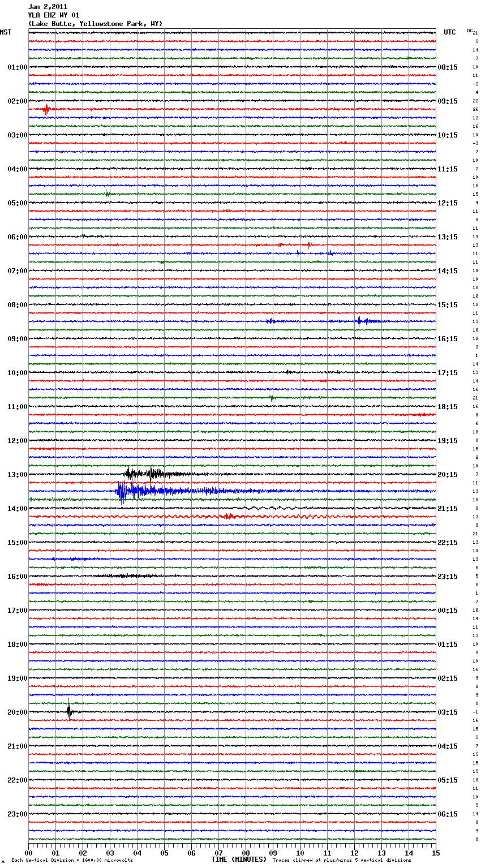The height and width of the screenshot is (868, 481).
Task: Click the 'Each Vertical Division = 1600.00 microvolts' note
Action: [x=72, y=860]
